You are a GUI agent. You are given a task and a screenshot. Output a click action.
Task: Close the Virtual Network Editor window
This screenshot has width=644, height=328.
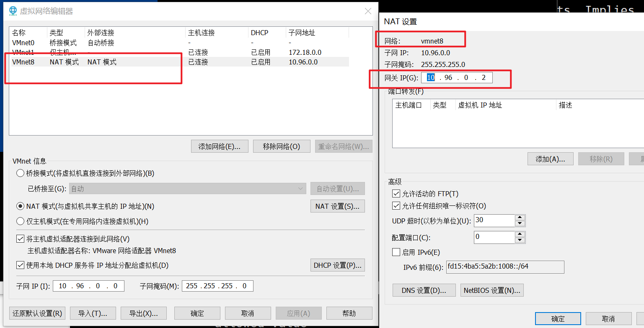click(368, 11)
